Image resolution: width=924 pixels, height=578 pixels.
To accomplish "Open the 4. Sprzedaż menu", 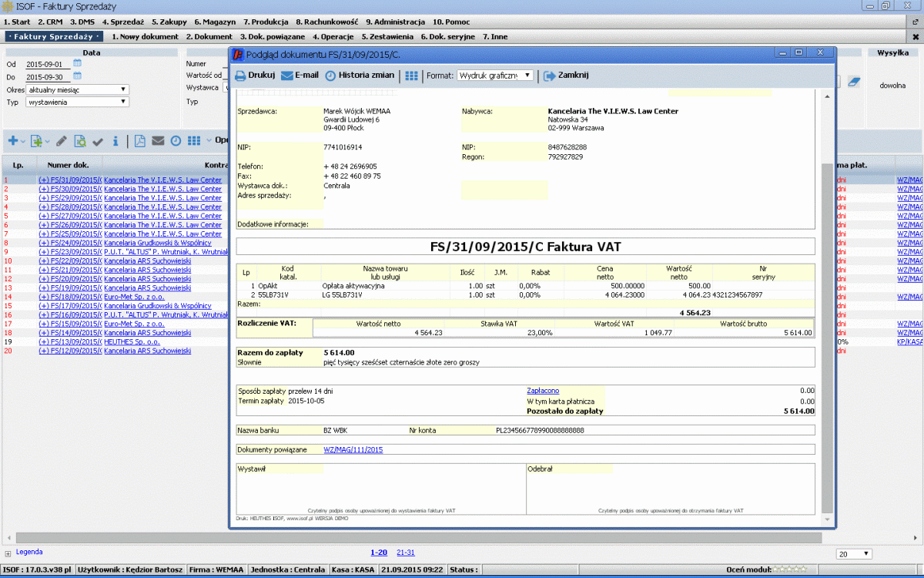I will click(122, 22).
